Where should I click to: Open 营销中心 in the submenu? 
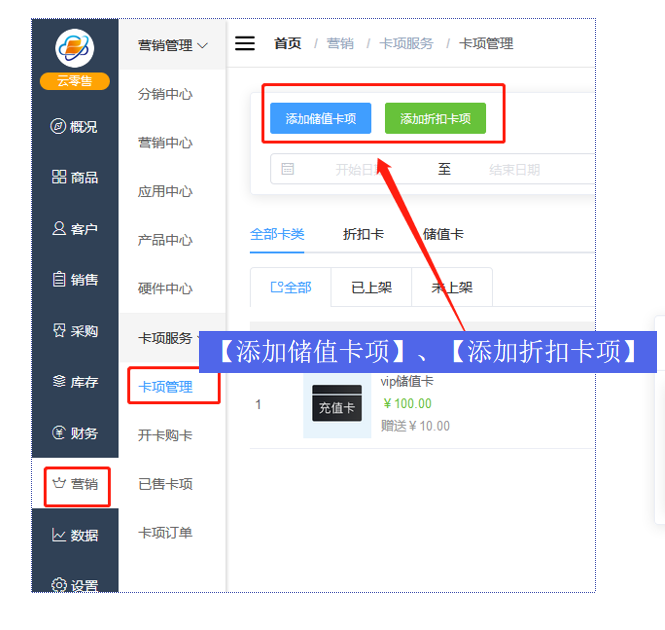click(165, 143)
